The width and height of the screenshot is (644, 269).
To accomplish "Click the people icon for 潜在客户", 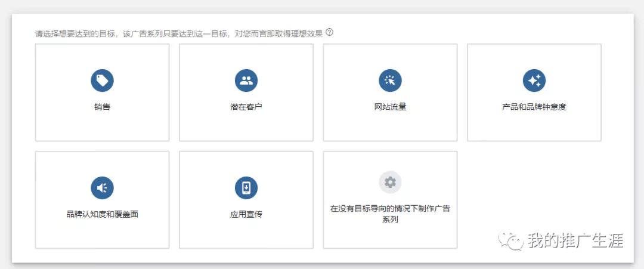I will tap(246, 81).
